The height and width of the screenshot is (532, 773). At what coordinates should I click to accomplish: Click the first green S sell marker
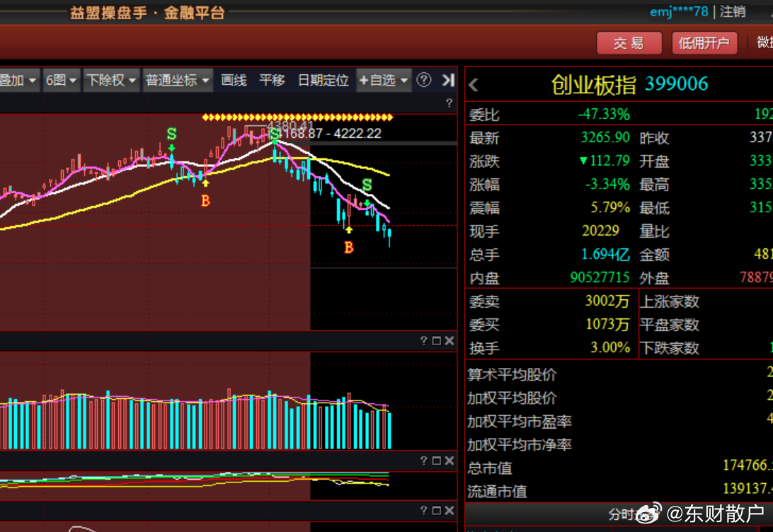tap(171, 134)
